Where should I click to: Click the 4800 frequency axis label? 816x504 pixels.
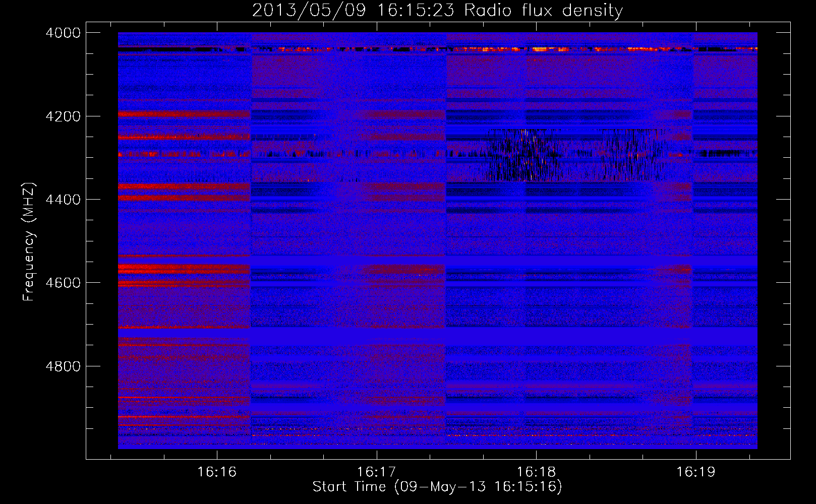pyautogui.click(x=63, y=366)
